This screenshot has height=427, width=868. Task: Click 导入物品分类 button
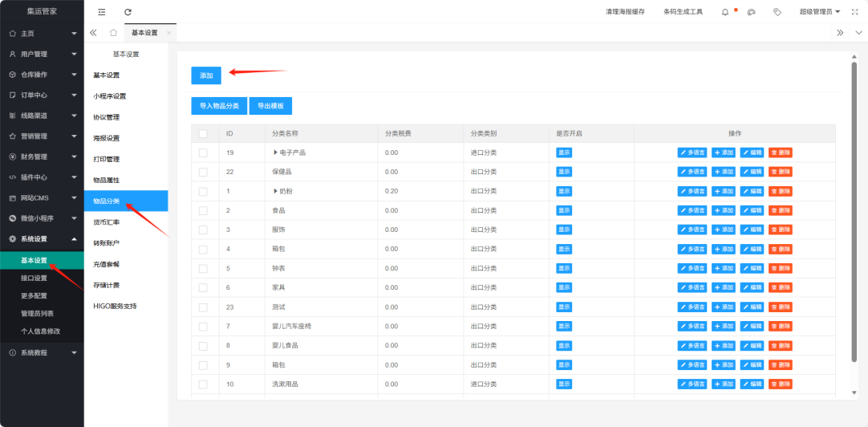219,106
